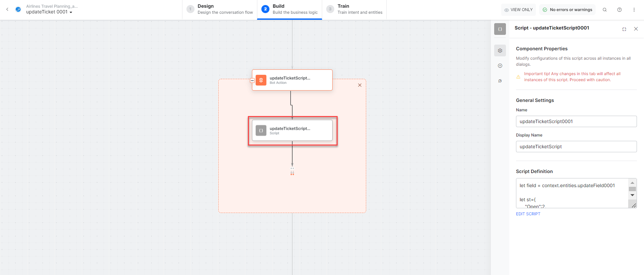Viewport: 644px width, 275px height.
Task: Select the orange Bot Action node icon
Action: pyautogui.click(x=261, y=80)
